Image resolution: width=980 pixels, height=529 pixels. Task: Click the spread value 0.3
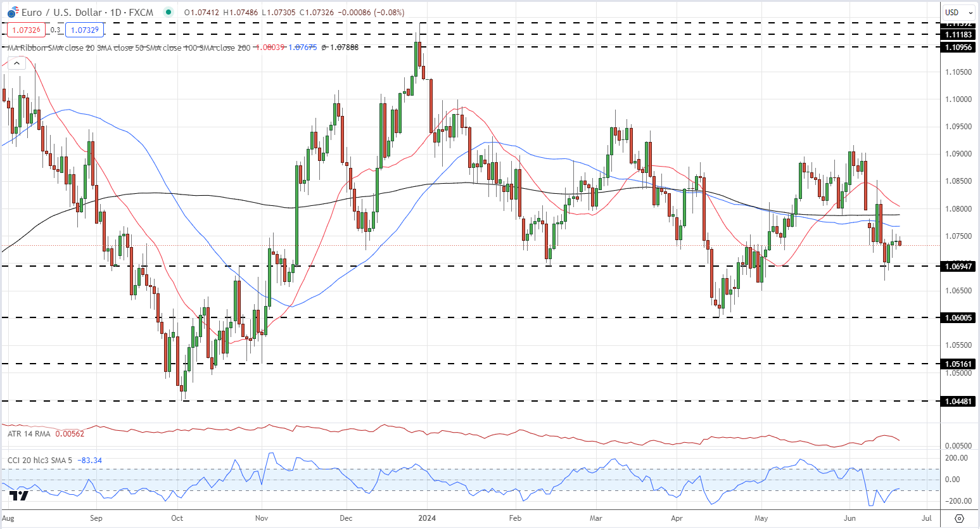[55, 30]
